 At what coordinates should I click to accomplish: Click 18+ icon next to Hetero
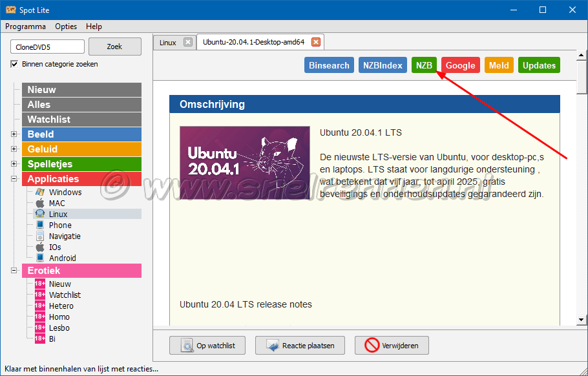[40, 306]
